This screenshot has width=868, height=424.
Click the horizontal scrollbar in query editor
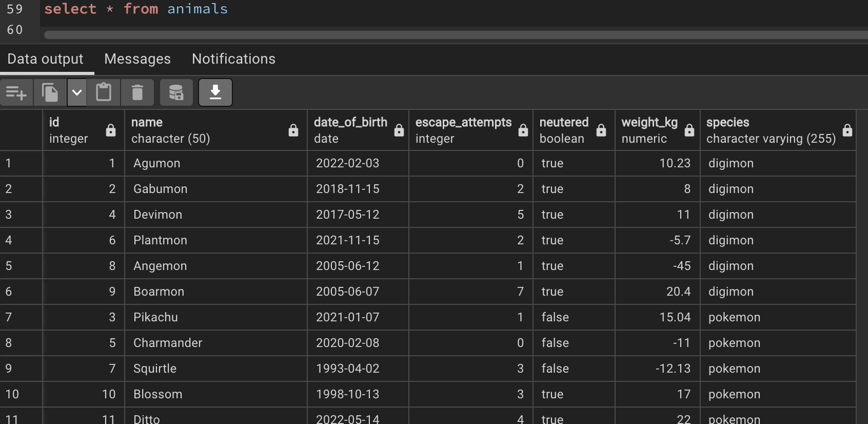point(456,35)
